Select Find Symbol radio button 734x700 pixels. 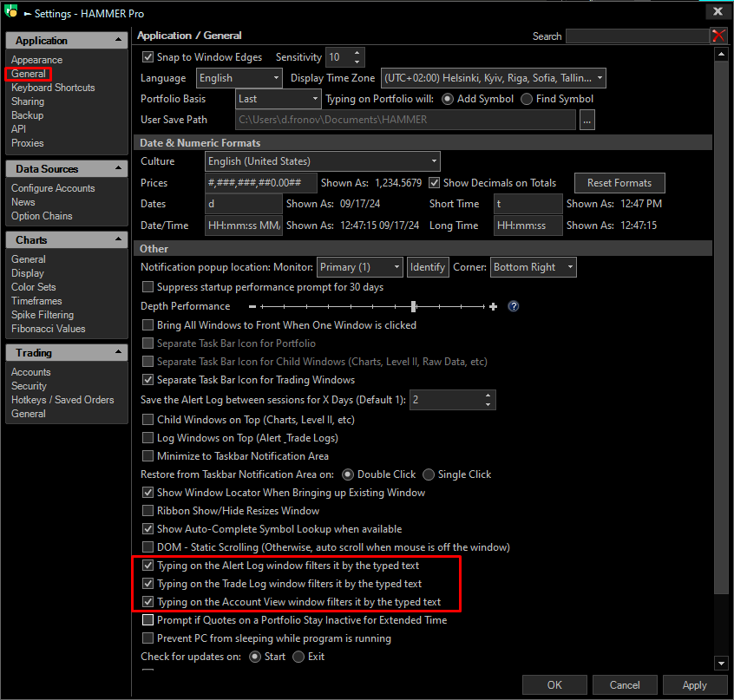527,99
